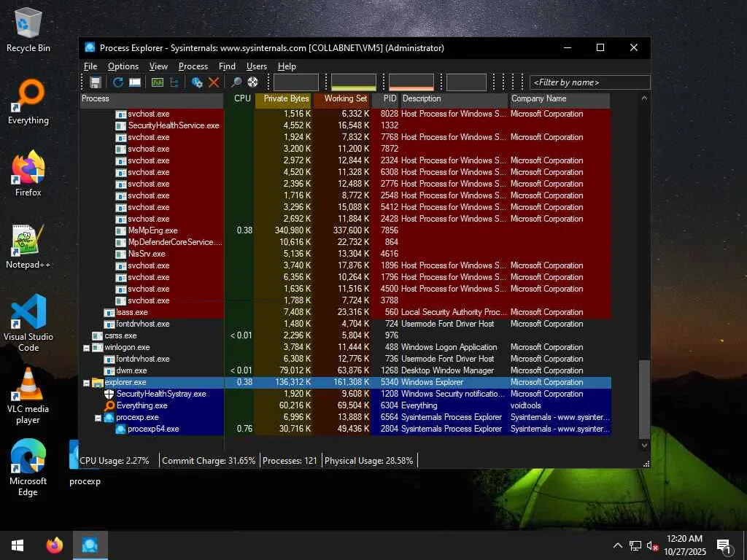Screen dimensions: 747x560
Task: Open the Options menu
Action: point(123,66)
